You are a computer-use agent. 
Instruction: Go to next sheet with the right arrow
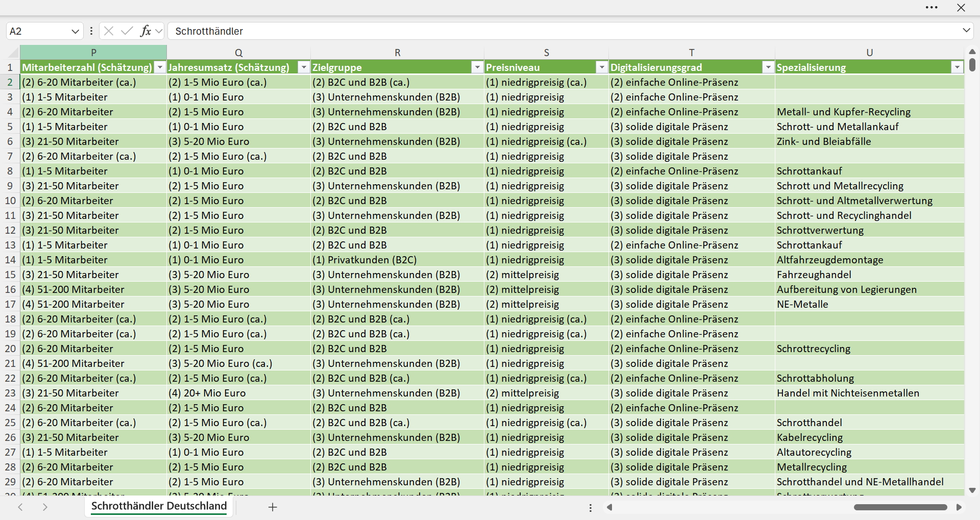click(x=45, y=507)
